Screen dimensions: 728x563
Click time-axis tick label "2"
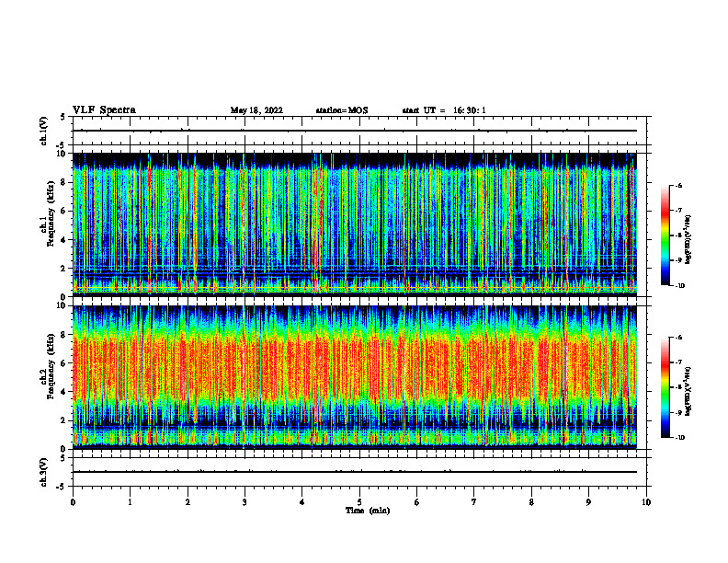(x=188, y=502)
